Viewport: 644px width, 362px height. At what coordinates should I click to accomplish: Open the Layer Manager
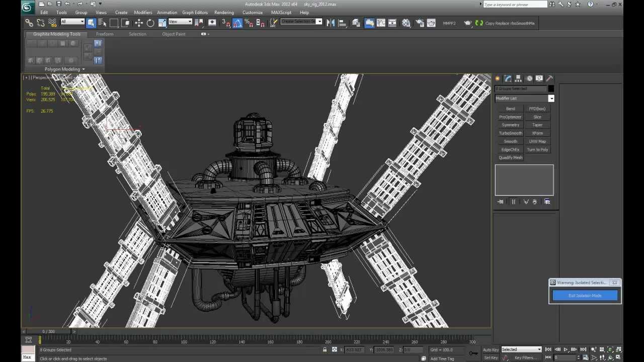(x=356, y=23)
